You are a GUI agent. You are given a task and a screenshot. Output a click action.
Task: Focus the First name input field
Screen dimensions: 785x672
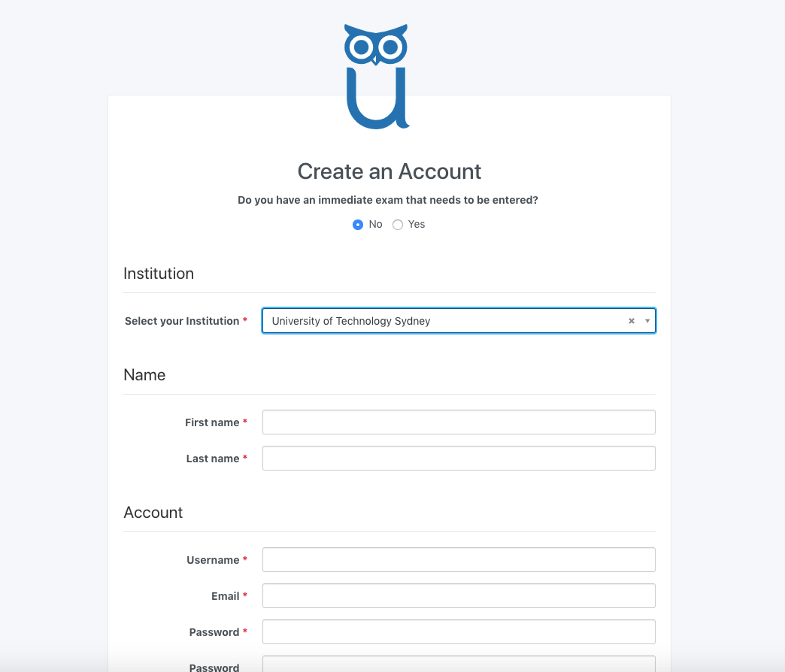pyautogui.click(x=459, y=422)
